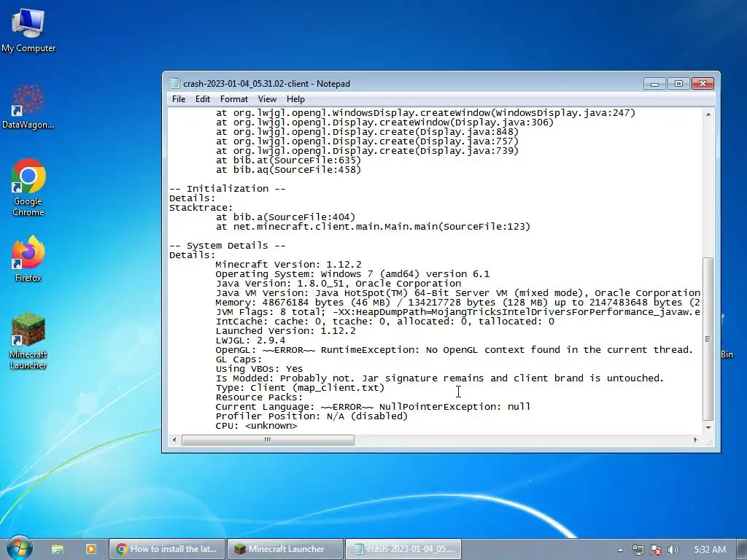Viewport: 747px width, 560px height.
Task: Open the Format menu in Notepad
Action: [x=234, y=99]
